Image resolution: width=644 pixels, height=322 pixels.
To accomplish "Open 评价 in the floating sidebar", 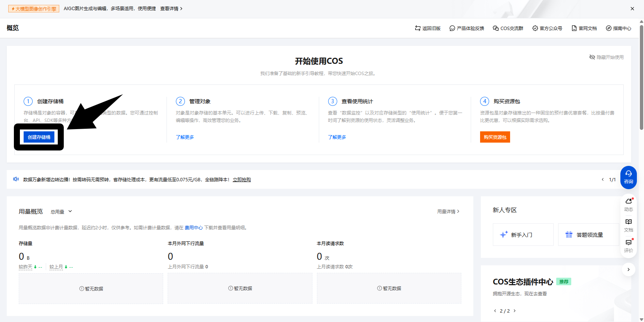I will click(x=629, y=246).
